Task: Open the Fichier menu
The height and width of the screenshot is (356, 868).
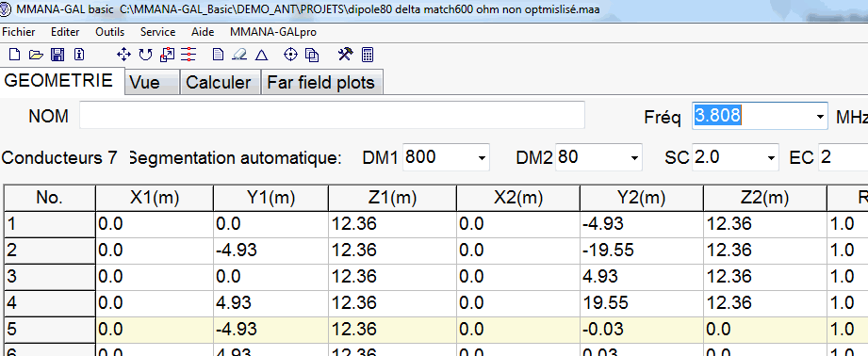Action: coord(19,32)
